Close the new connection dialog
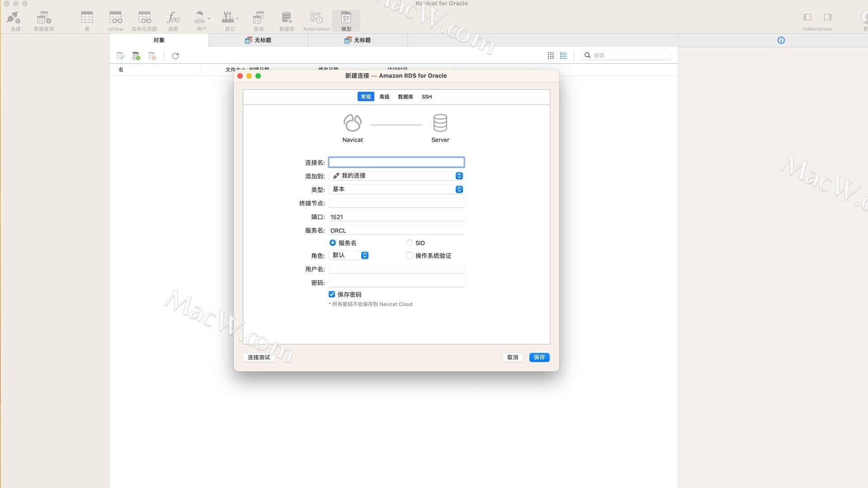The image size is (868, 488). pyautogui.click(x=240, y=76)
